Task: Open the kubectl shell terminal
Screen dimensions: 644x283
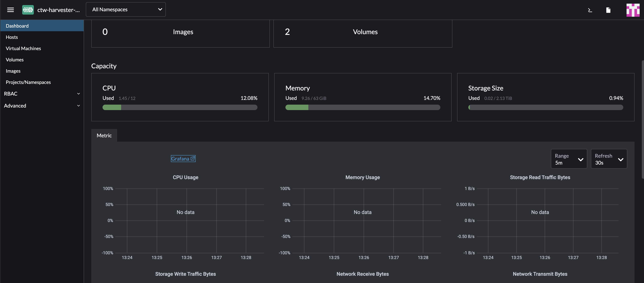Action: [590, 10]
